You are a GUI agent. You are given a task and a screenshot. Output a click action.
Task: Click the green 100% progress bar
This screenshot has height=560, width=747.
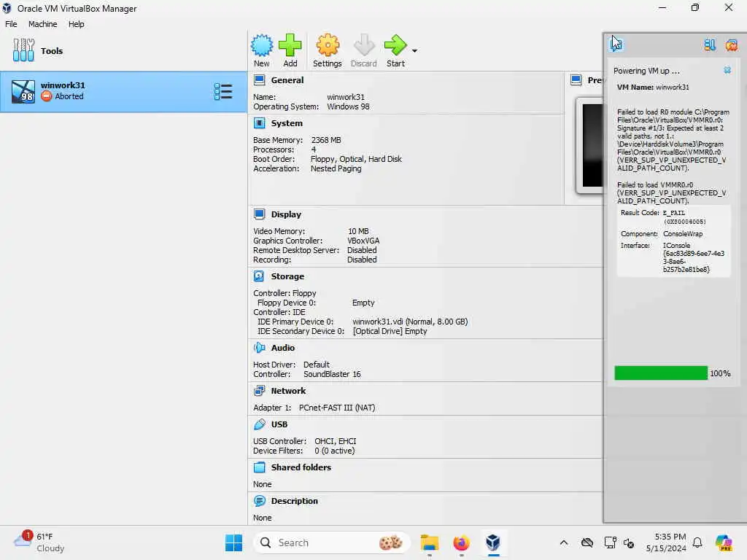point(661,373)
